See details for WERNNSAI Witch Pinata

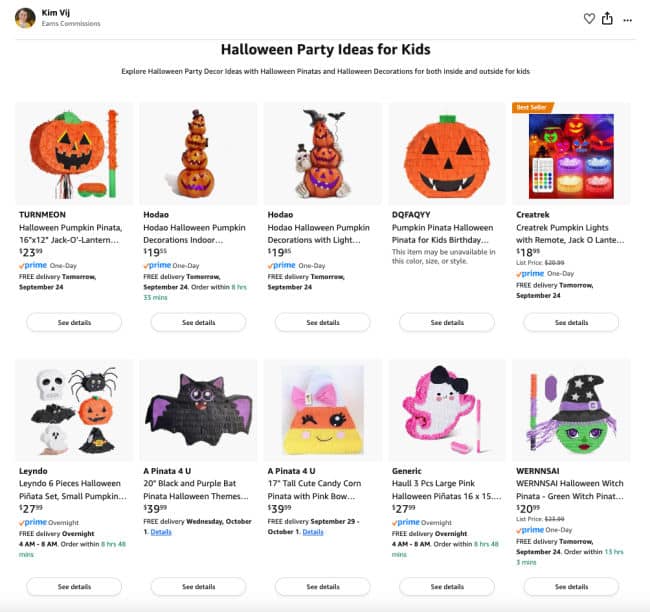click(x=571, y=586)
